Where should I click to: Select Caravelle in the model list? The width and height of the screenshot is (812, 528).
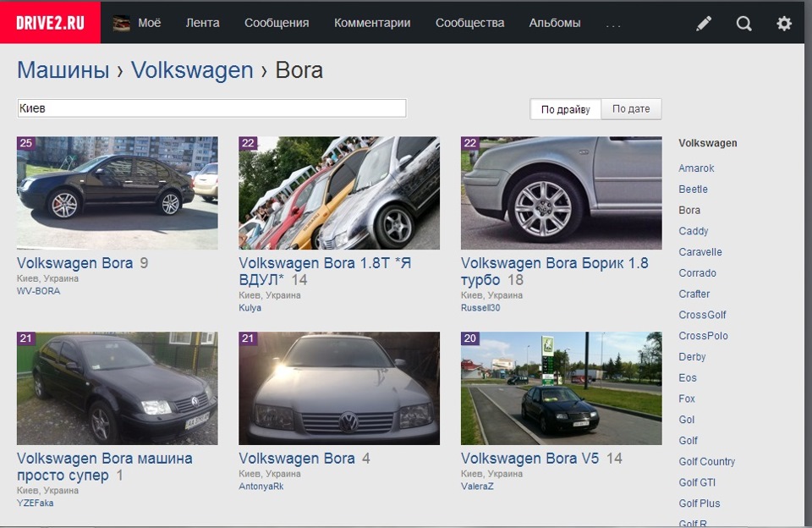tap(700, 252)
